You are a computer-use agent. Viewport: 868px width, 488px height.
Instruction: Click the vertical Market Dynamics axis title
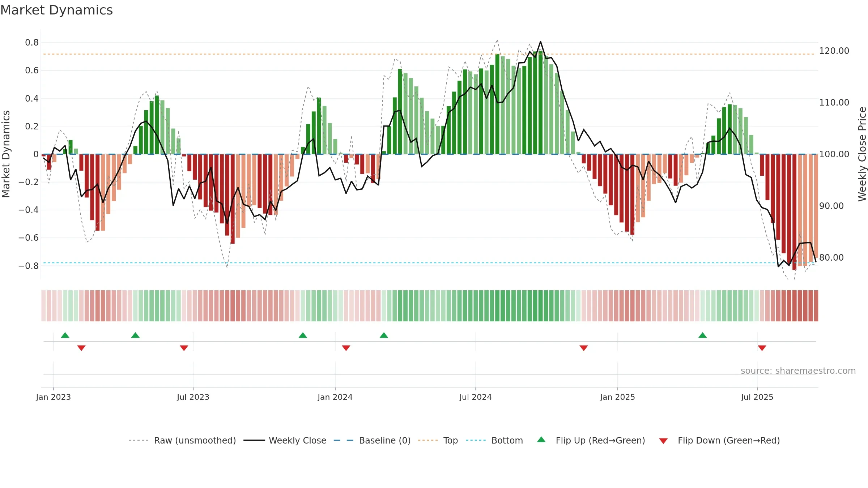pyautogui.click(x=6, y=154)
